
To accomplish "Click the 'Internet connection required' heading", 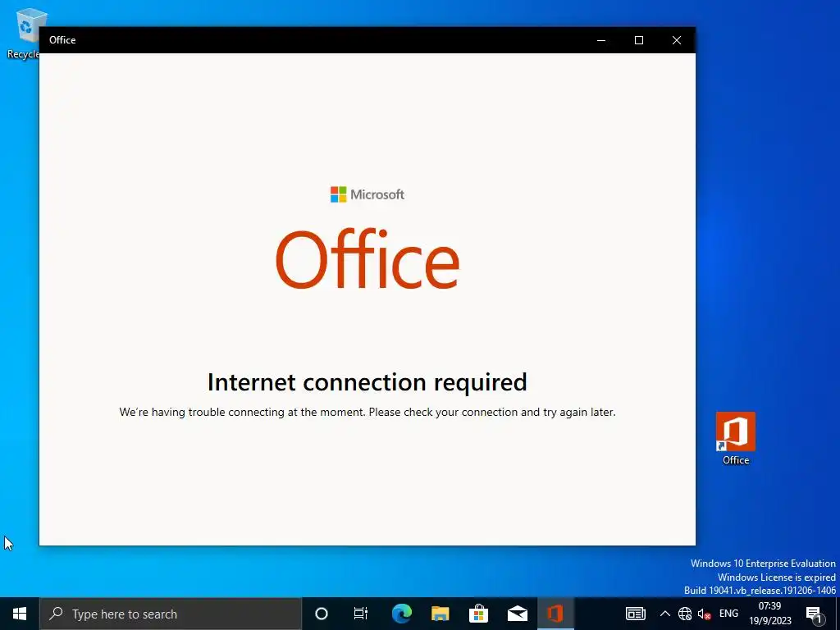I will point(367,382).
